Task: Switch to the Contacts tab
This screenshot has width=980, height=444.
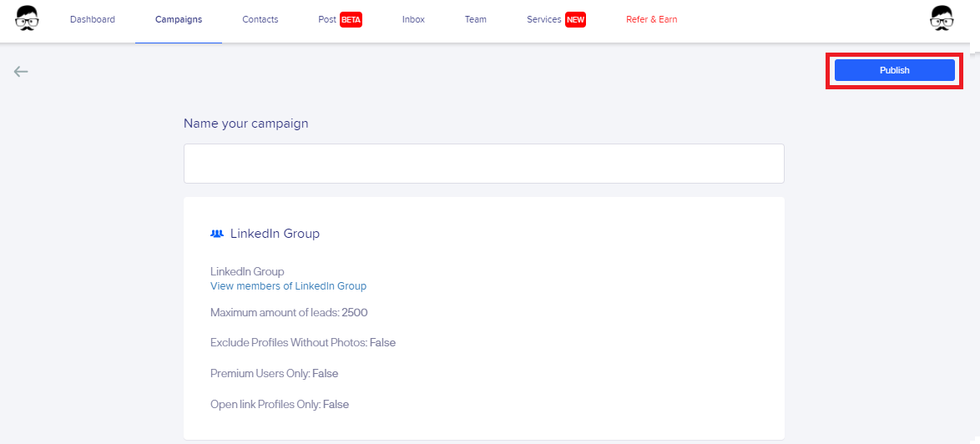Action: [x=260, y=19]
